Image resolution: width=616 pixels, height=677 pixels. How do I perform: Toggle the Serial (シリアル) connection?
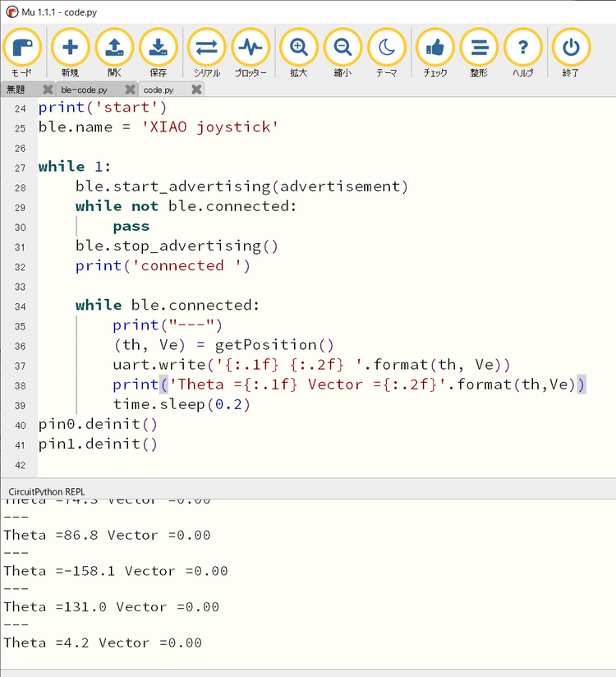(206, 53)
